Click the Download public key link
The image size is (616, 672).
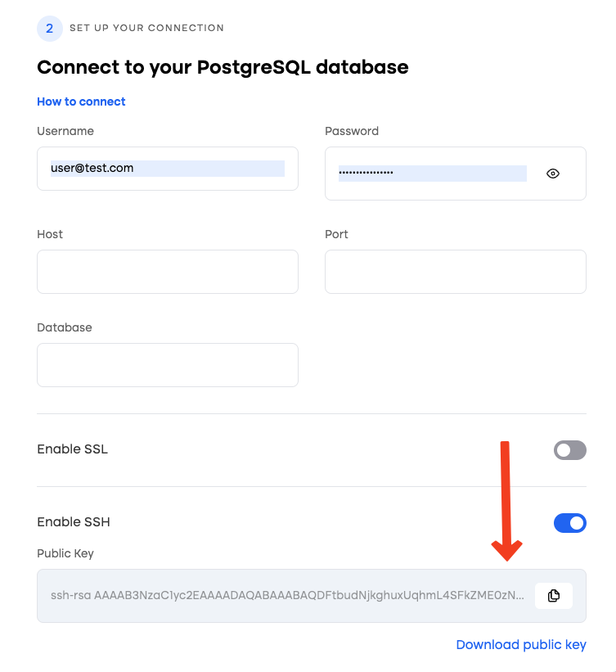click(x=520, y=645)
